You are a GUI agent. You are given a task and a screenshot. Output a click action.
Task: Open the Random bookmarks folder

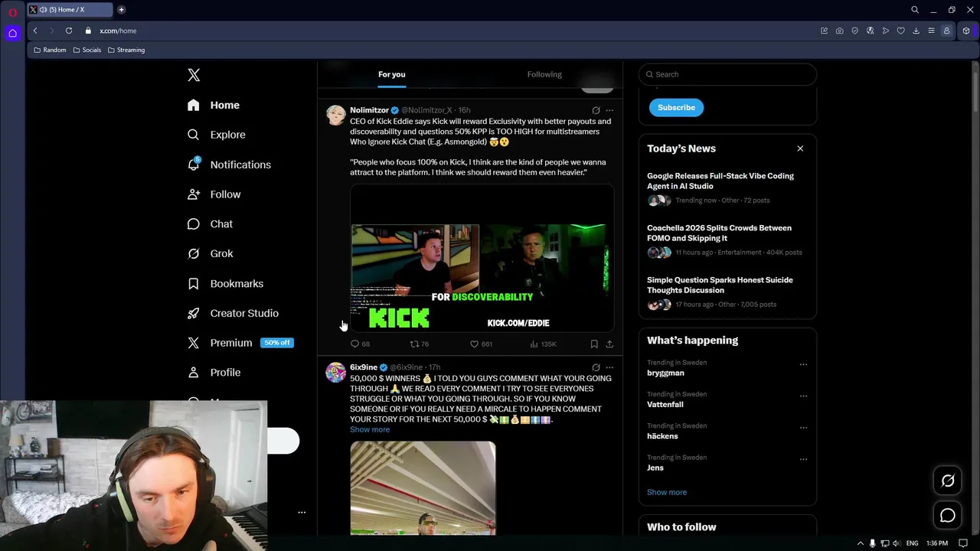[50, 50]
